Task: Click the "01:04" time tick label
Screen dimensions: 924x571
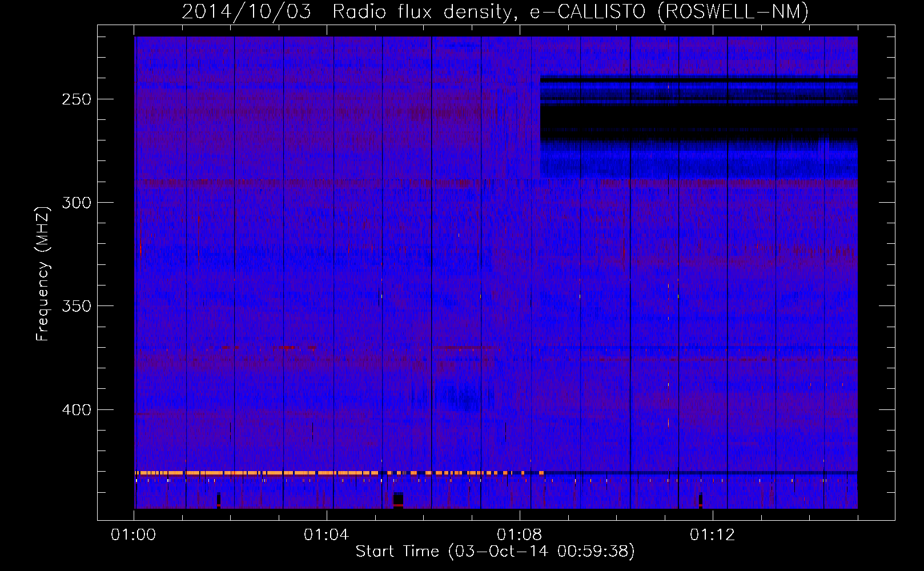Action: pyautogui.click(x=326, y=535)
